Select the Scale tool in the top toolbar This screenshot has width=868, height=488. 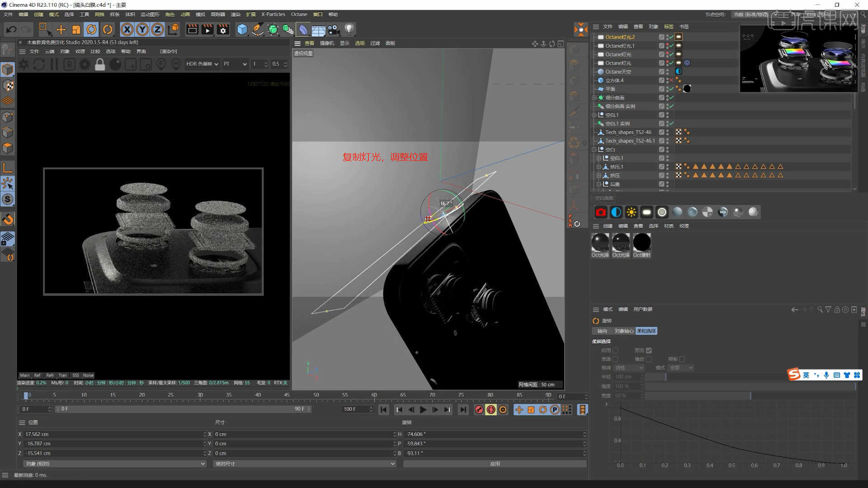75,29
